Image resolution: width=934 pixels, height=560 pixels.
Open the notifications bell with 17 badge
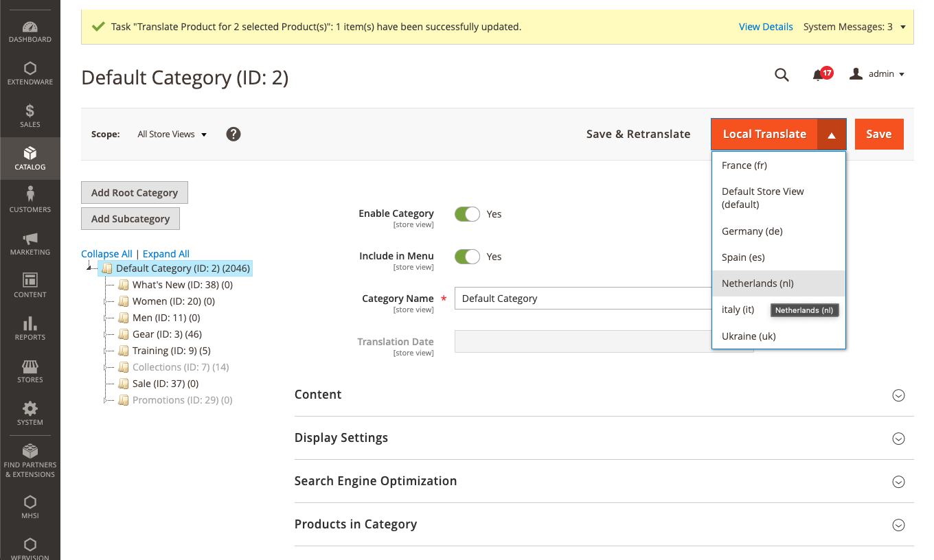819,75
